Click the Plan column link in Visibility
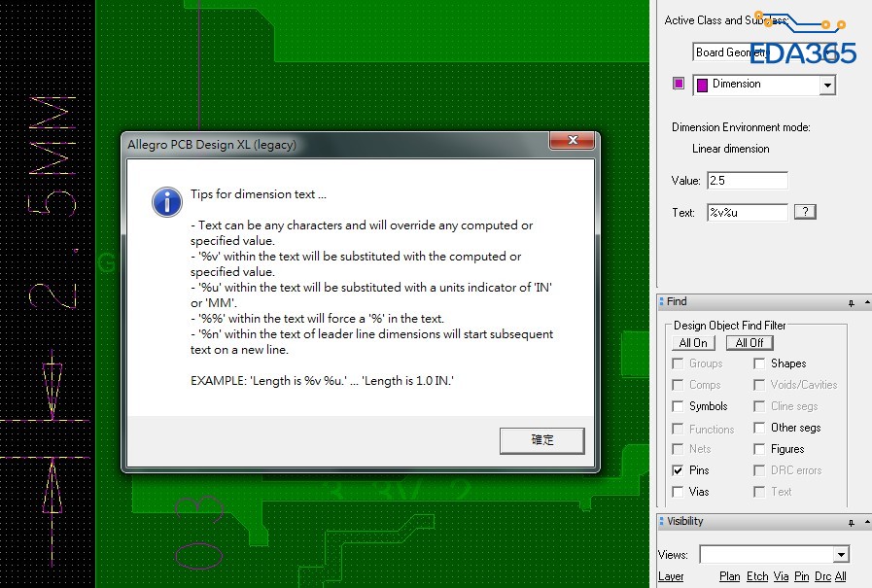872x588 pixels. [x=730, y=576]
